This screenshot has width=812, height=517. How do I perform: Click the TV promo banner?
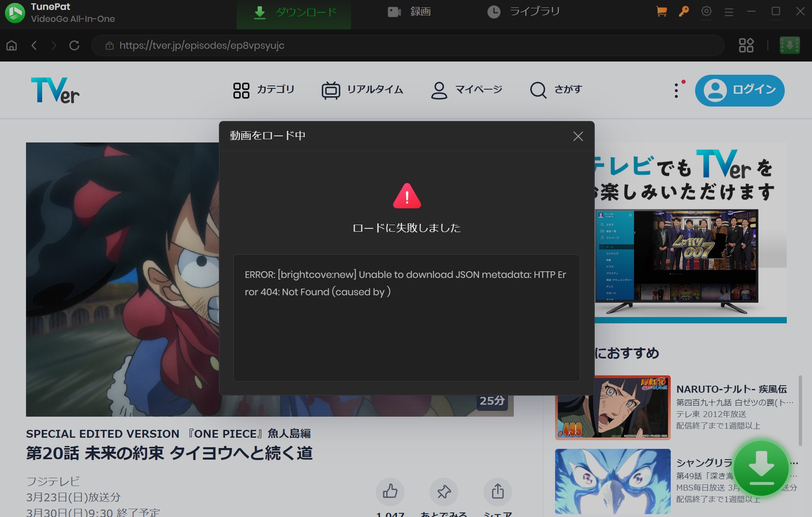pos(691,233)
